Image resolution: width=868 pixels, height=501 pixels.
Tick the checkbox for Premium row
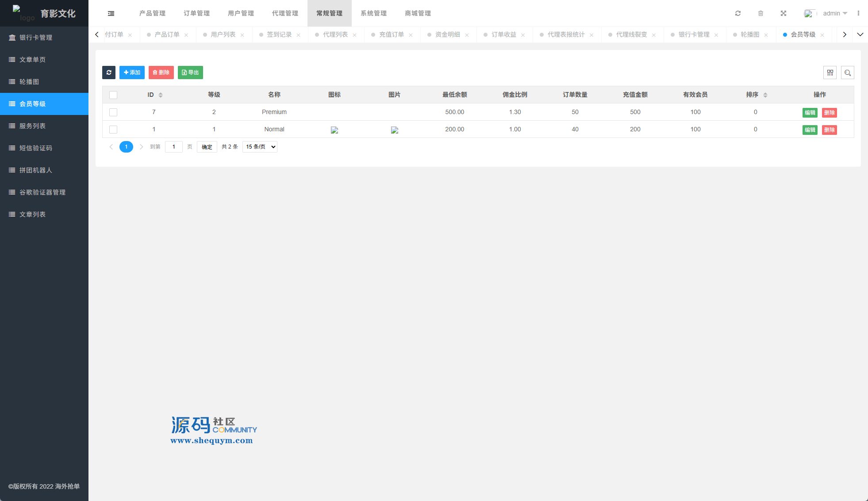113,112
